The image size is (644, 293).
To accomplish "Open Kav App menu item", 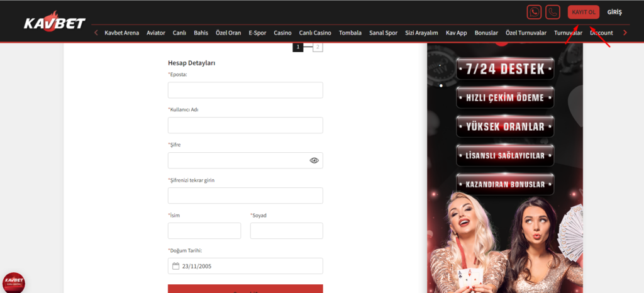I will point(457,33).
